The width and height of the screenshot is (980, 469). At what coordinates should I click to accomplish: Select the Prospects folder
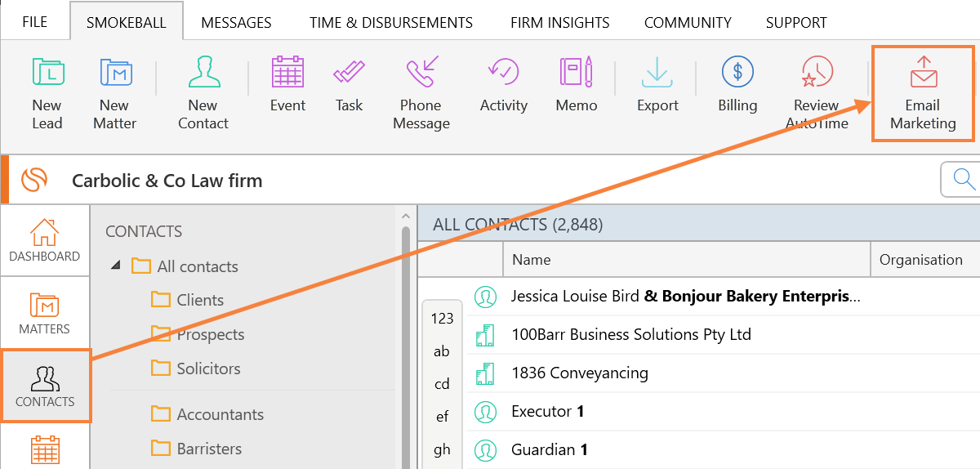[198, 334]
